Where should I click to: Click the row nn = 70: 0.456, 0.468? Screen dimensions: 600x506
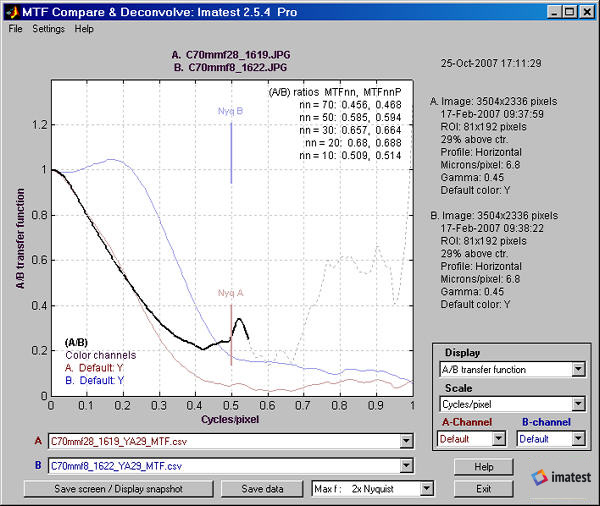click(350, 105)
